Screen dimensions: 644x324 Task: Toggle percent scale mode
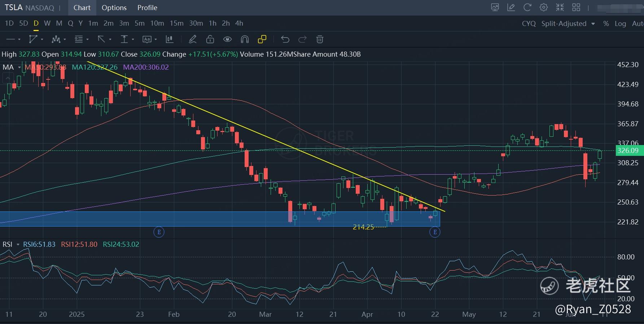tap(606, 23)
